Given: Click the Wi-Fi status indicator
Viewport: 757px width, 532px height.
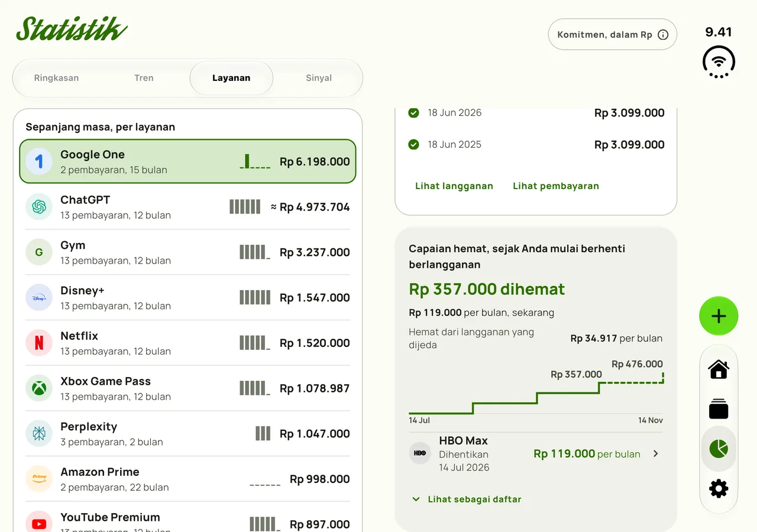Looking at the screenshot, I should coord(719,62).
